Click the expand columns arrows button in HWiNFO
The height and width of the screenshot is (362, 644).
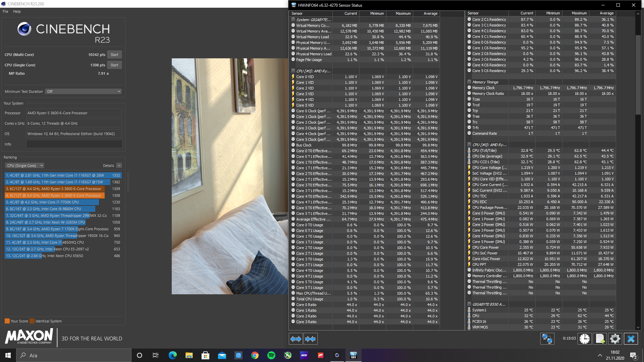click(296, 339)
